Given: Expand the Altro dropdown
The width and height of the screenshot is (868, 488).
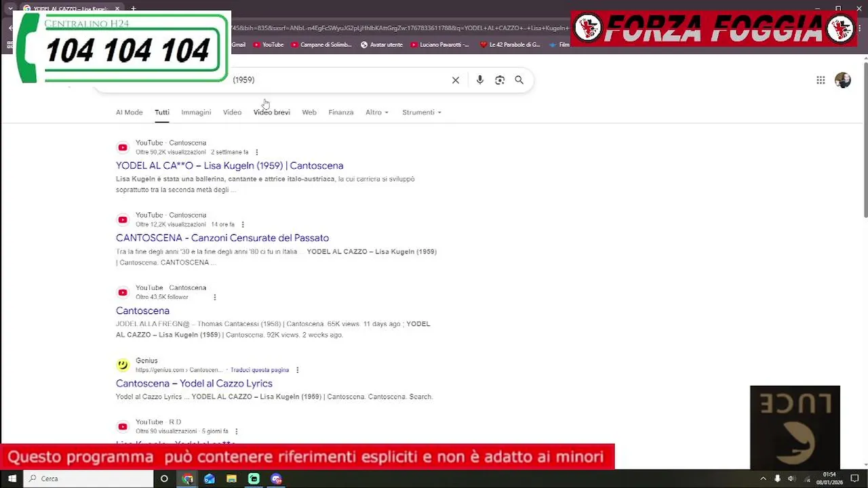Looking at the screenshot, I should [x=377, y=113].
